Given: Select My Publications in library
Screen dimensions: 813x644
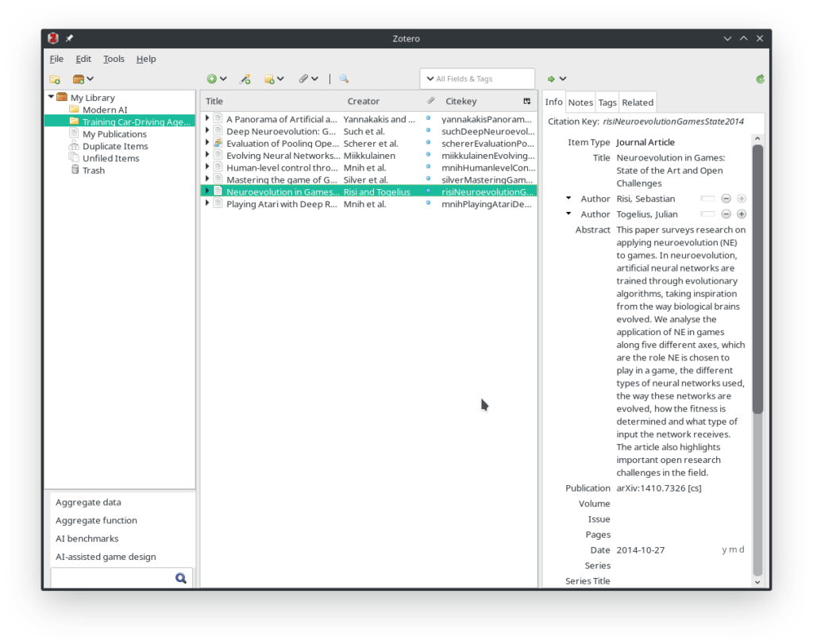Looking at the screenshot, I should (114, 133).
